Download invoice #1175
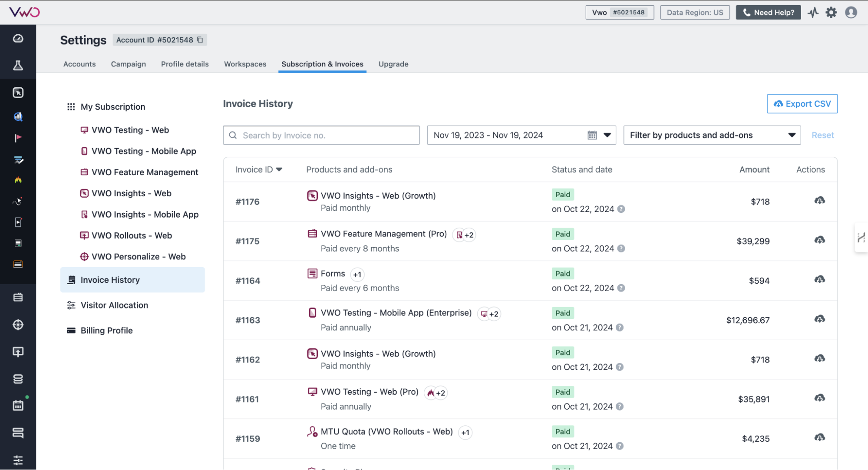This screenshot has height=470, width=868. click(819, 240)
